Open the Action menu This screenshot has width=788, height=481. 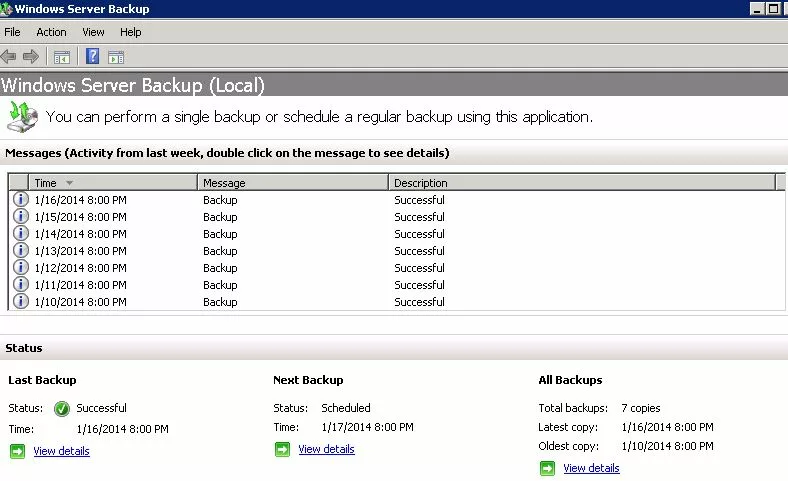click(51, 32)
